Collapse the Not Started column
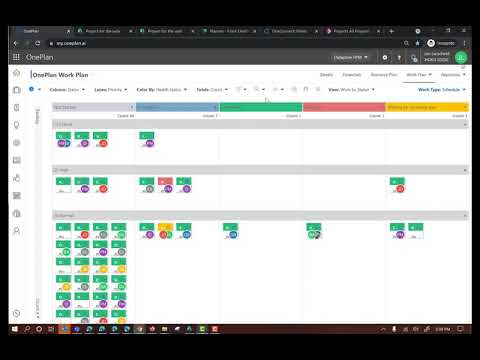 click(132, 107)
